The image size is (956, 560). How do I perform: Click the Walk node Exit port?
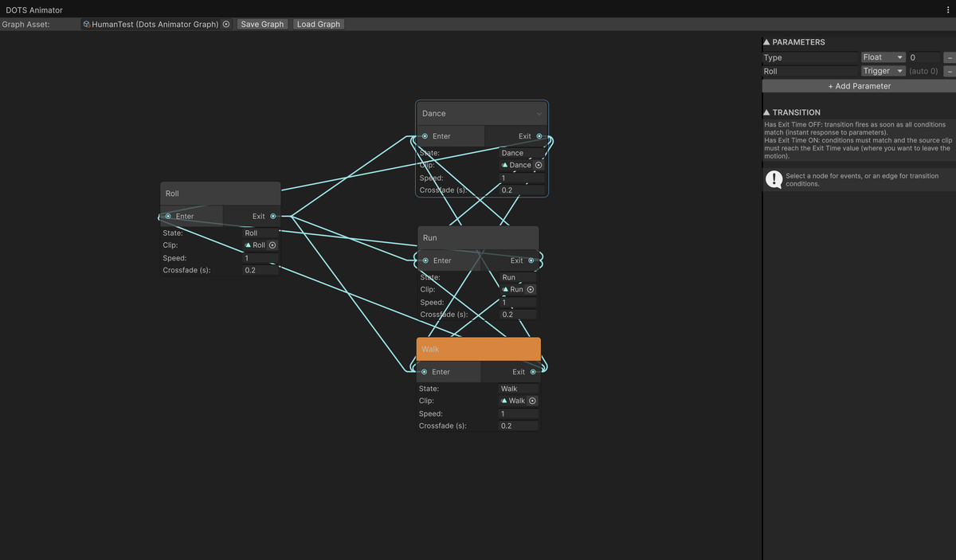pos(533,372)
